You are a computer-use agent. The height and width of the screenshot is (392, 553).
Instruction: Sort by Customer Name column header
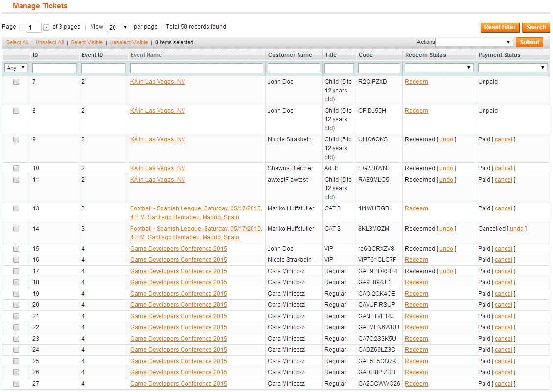coord(290,55)
